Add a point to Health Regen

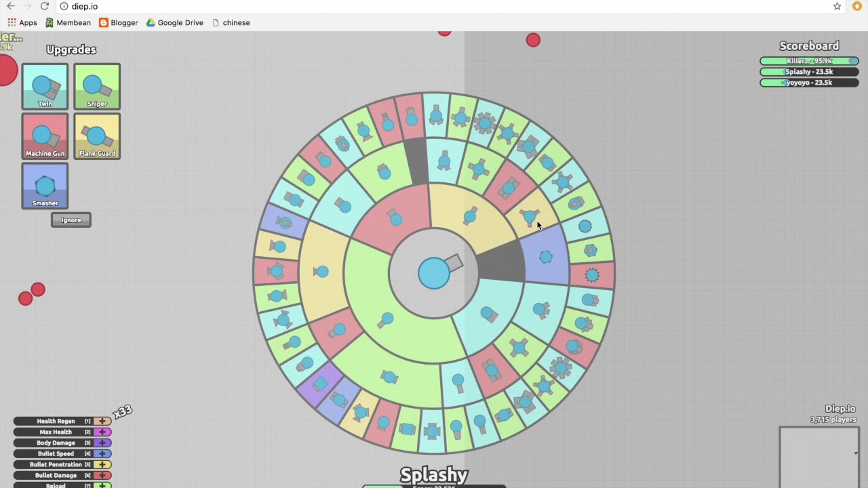click(x=102, y=421)
